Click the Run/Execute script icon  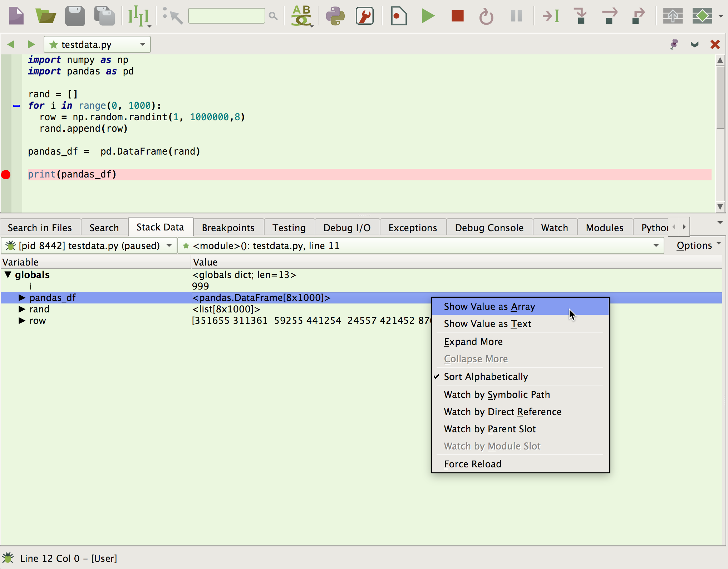coord(428,16)
